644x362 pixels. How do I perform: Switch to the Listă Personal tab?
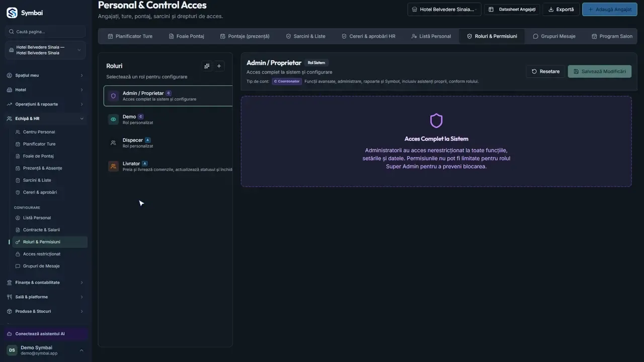(x=431, y=36)
